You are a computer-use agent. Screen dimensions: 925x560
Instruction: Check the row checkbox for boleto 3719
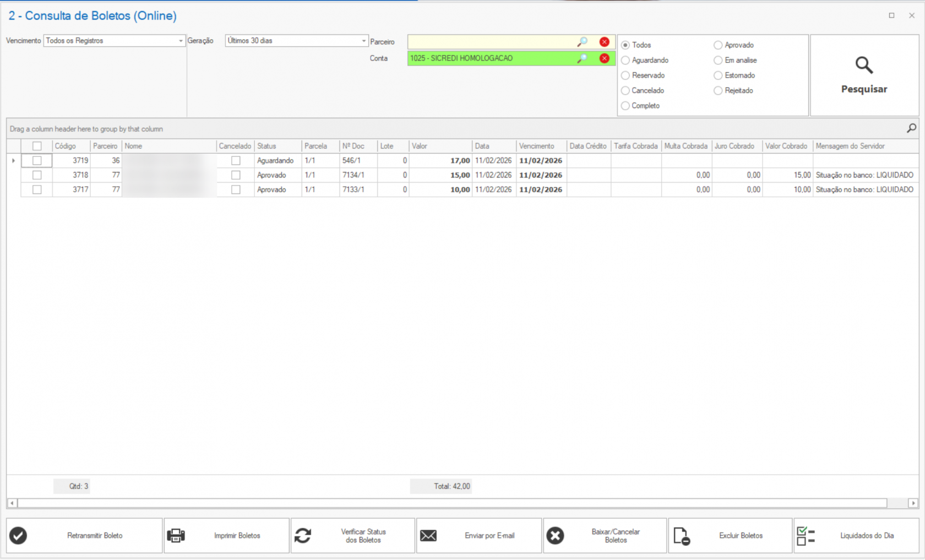point(37,161)
